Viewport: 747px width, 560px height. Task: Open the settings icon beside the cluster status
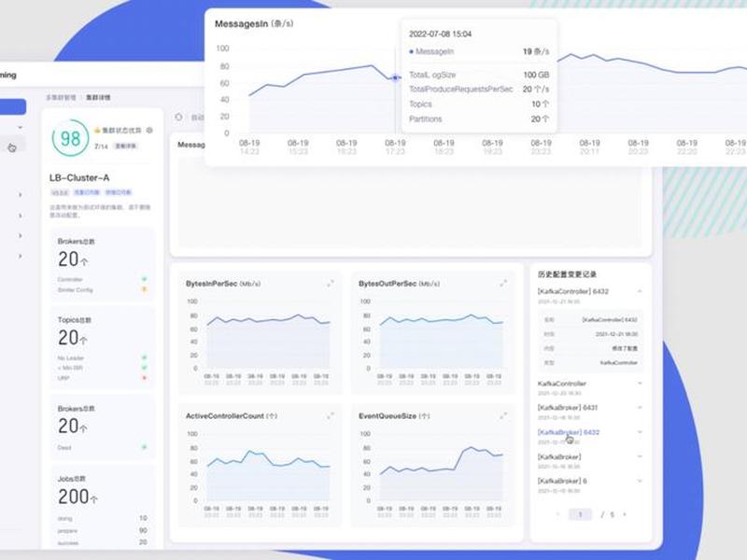(x=149, y=130)
